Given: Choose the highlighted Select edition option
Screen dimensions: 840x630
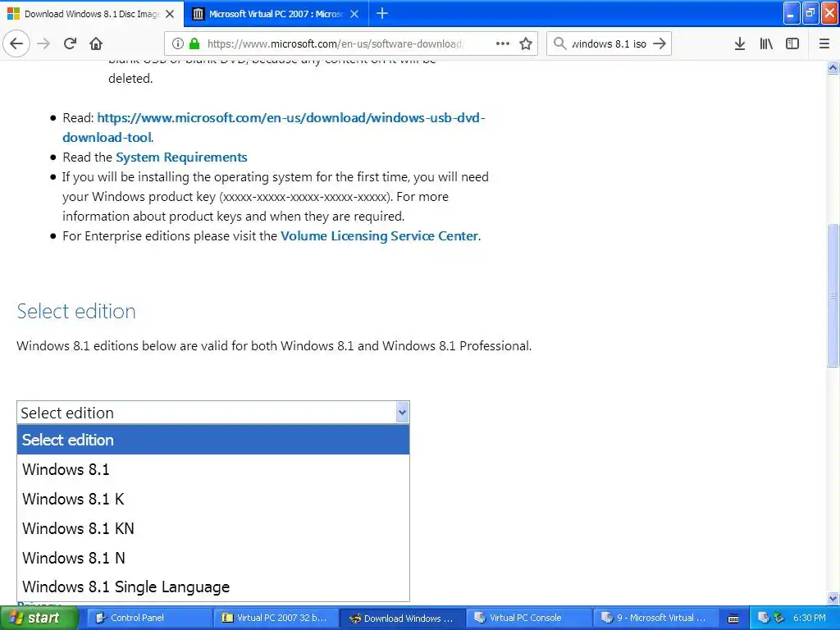Looking at the screenshot, I should coord(213,440).
